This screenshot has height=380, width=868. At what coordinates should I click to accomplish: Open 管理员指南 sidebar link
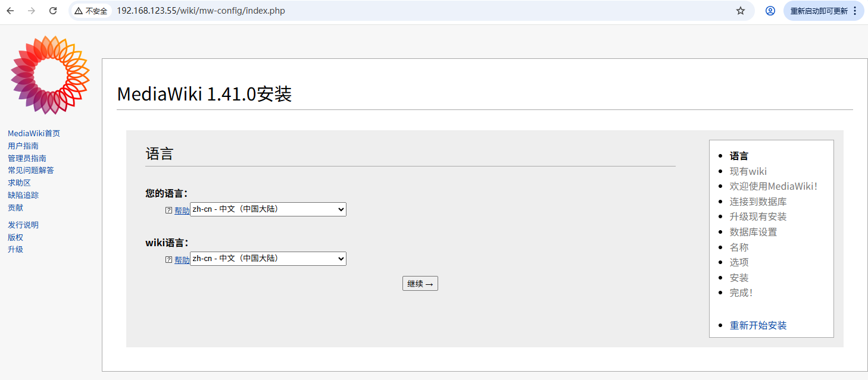(27, 158)
